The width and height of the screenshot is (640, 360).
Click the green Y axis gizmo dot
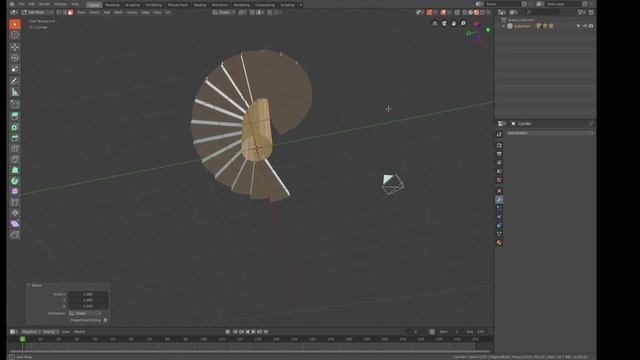tap(488, 30)
